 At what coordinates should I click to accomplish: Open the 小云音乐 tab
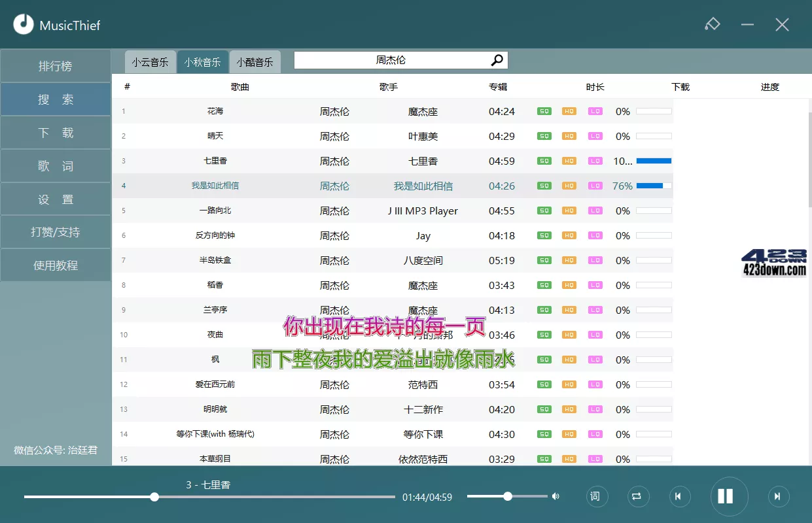pos(150,62)
